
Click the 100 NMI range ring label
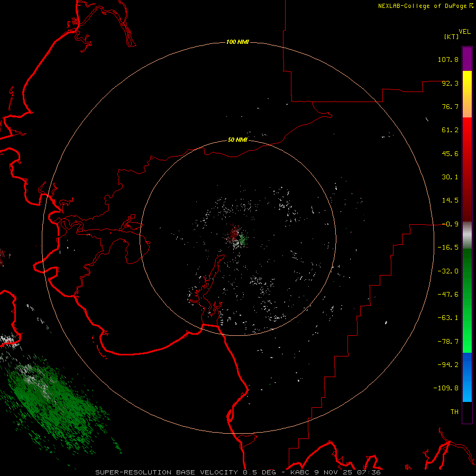click(237, 42)
